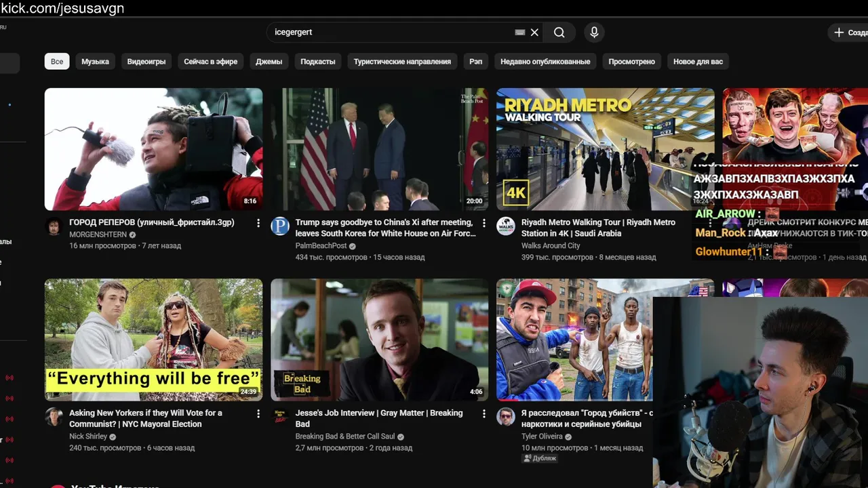This screenshot has width=868, height=488.
Task: Click title ГОРОД РЕПЕРОВ (уличный_фристайл.3gp)
Action: click(152, 222)
